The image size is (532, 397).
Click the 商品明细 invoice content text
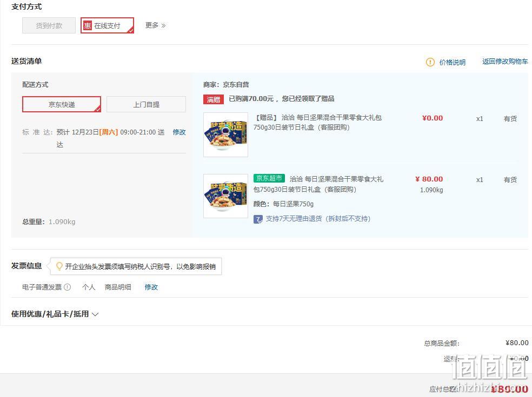tap(118, 287)
